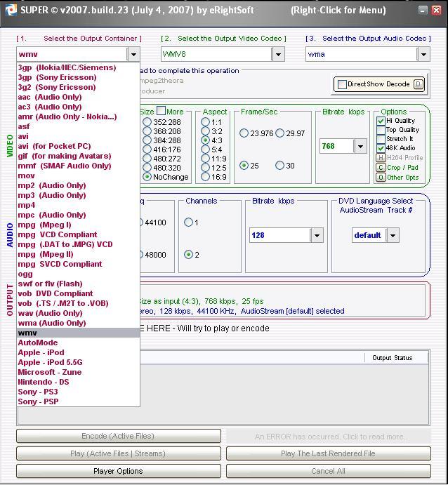Screen dimensions: 448x485
Task: Collapse the Output Container dropdown arrow
Action: point(133,55)
